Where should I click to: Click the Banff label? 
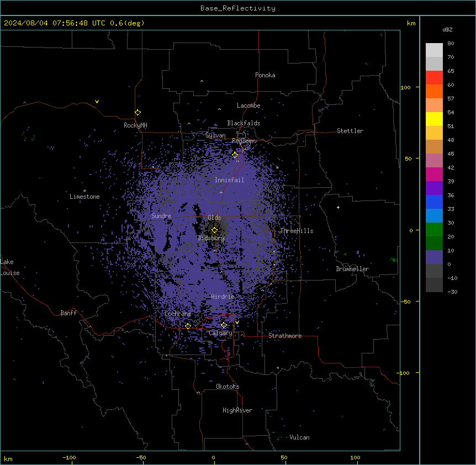pyautogui.click(x=68, y=313)
